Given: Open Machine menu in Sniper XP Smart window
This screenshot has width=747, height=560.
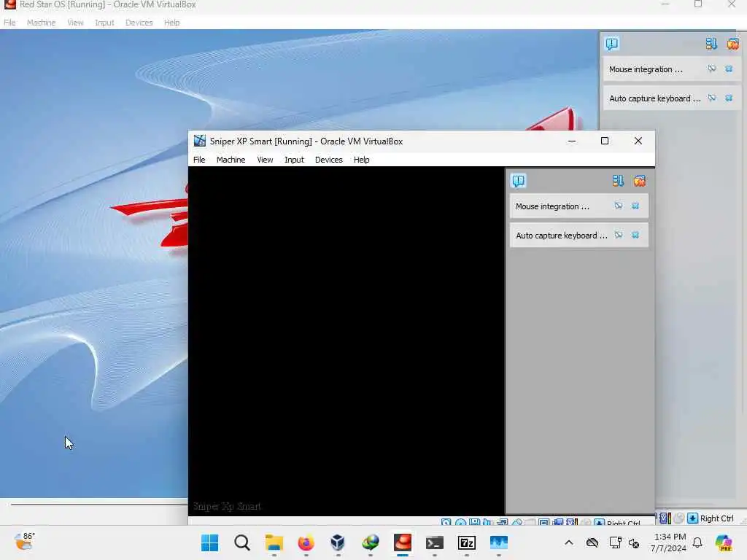Looking at the screenshot, I should coord(231,160).
